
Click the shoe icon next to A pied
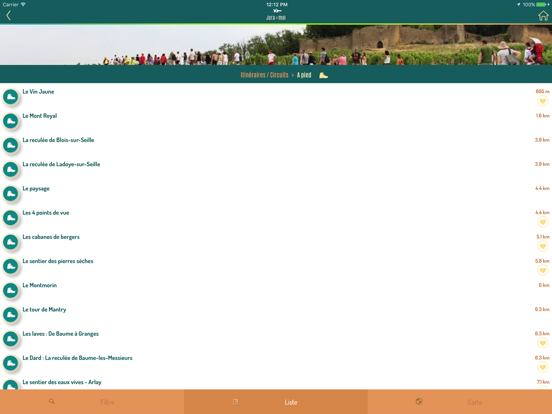(323, 75)
